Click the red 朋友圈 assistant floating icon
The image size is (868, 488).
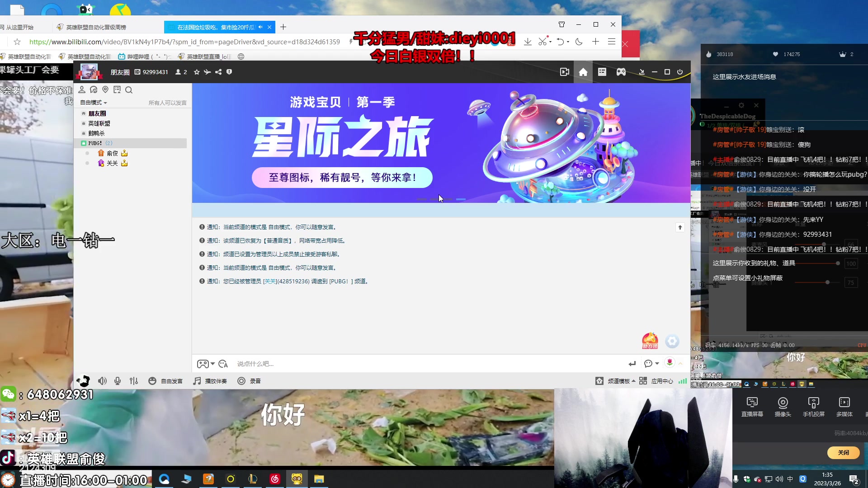point(650,341)
